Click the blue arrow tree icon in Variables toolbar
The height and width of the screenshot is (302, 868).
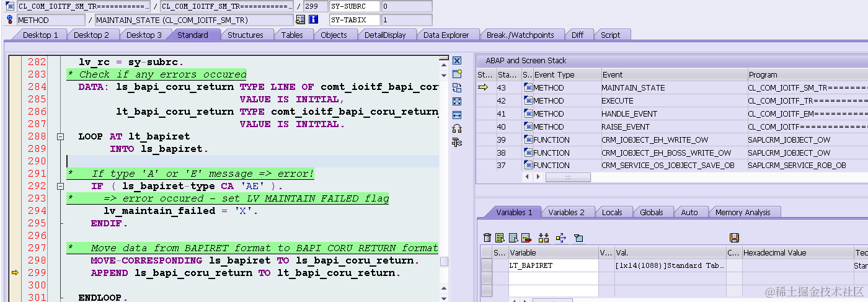point(561,238)
